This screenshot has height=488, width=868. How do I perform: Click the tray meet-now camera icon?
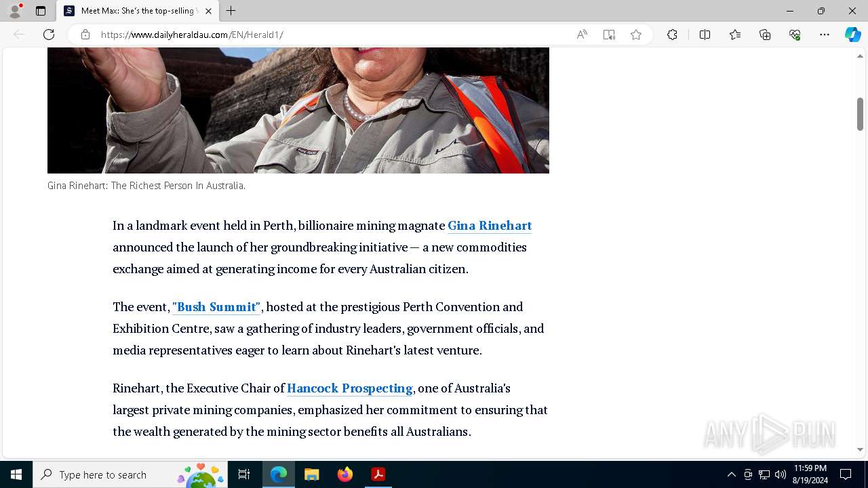pyautogui.click(x=748, y=474)
